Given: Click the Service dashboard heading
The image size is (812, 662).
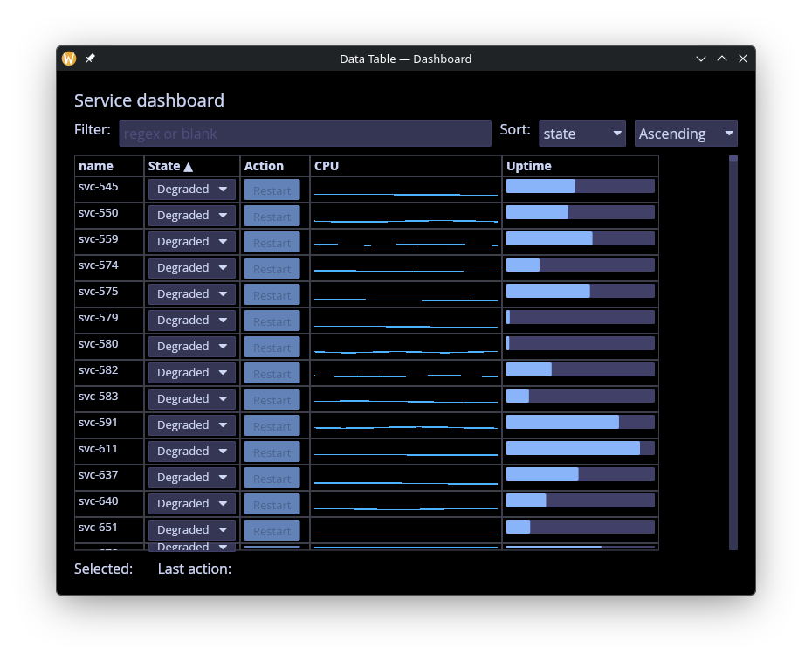Looking at the screenshot, I should (149, 100).
